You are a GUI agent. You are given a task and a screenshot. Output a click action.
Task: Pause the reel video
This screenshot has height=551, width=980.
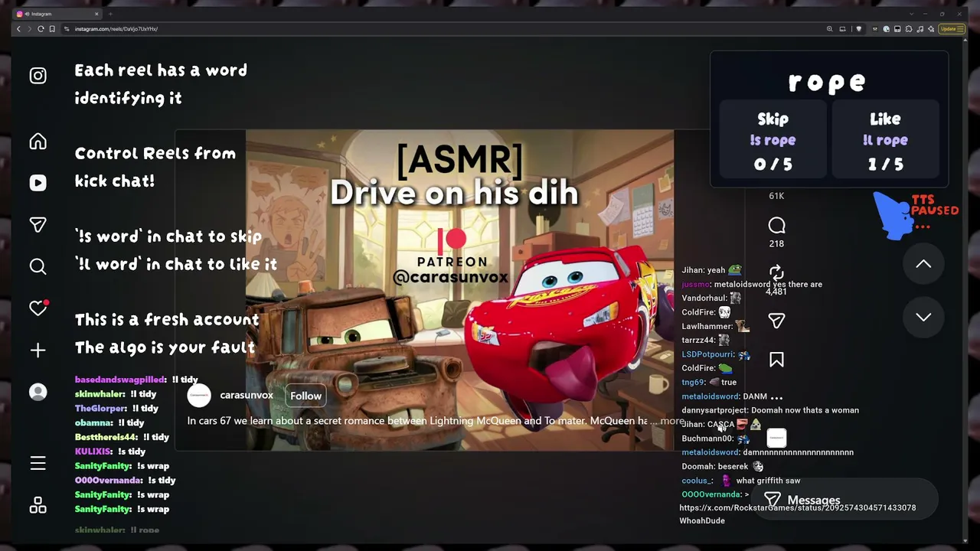(x=459, y=291)
